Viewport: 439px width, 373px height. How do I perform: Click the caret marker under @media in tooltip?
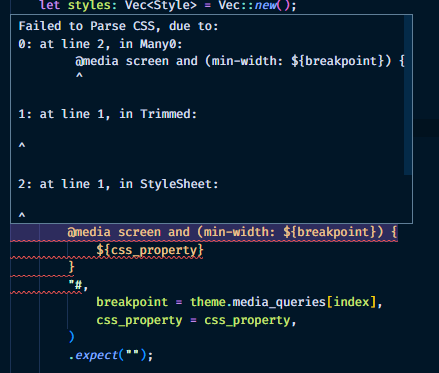point(79,76)
